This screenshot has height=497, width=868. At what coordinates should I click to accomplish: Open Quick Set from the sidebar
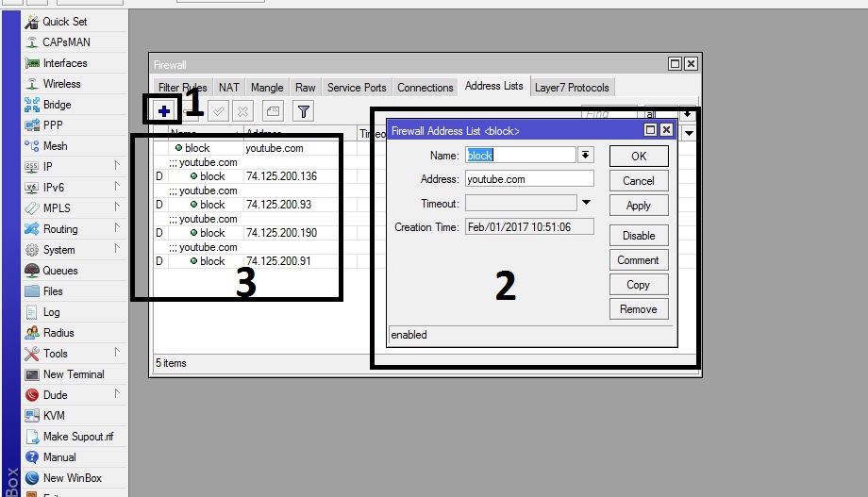pyautogui.click(x=75, y=22)
